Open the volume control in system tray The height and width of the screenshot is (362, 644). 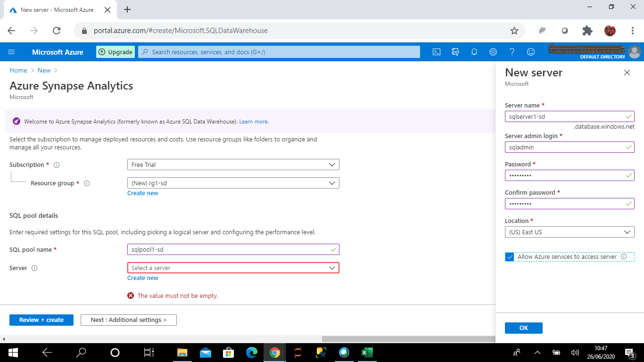575,352
